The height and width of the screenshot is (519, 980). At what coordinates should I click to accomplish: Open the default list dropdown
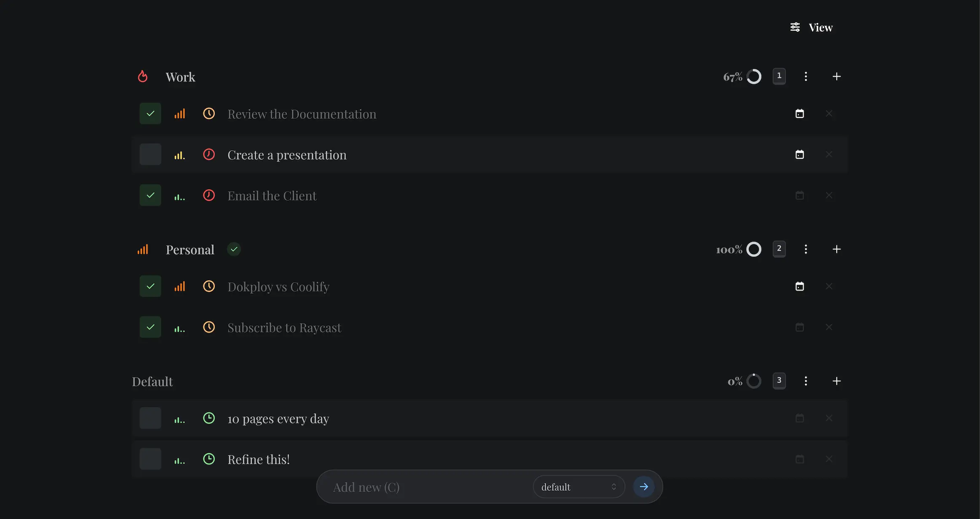[x=579, y=487]
